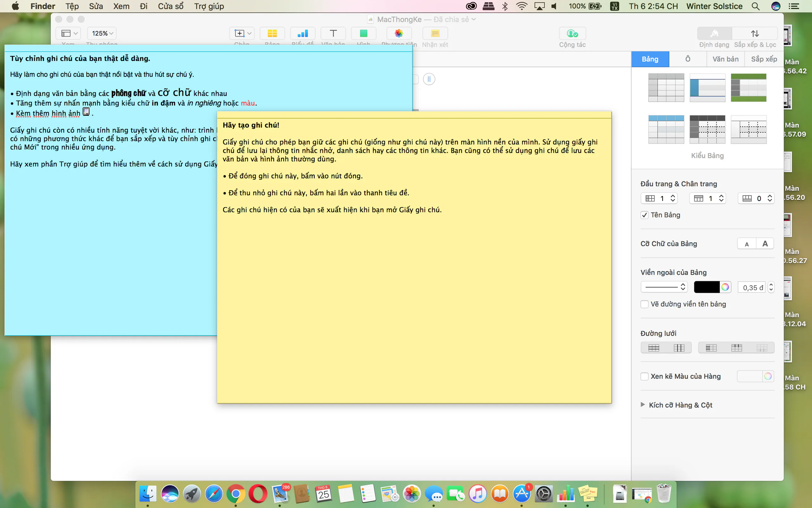Choose the green header table style
812x508 pixels.
[749, 88]
